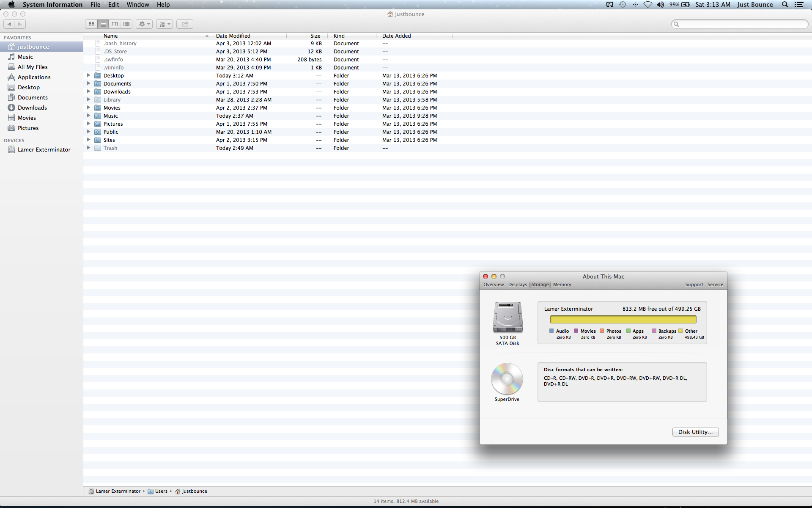Open the Window menu

137,5
